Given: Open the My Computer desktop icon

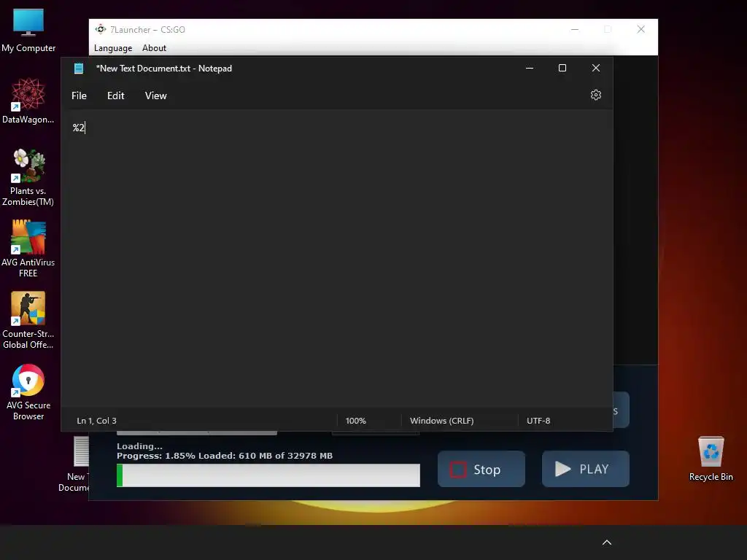Looking at the screenshot, I should [x=28, y=31].
